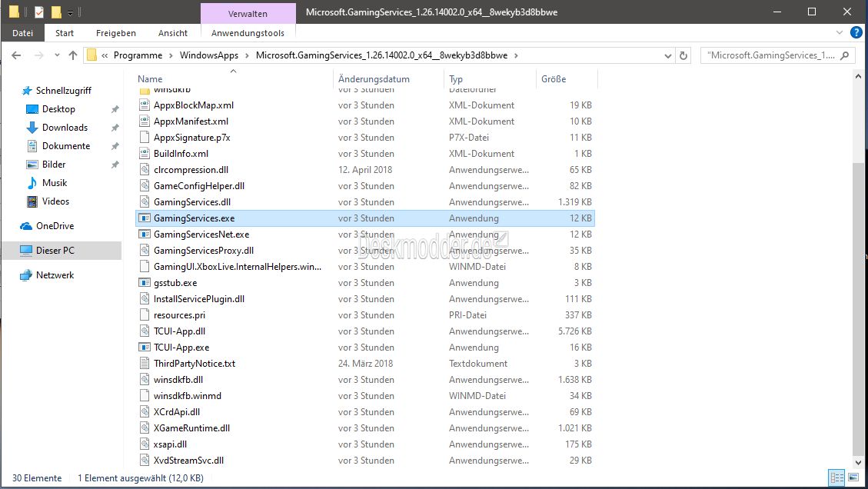Select the clrcompression.dll file name

191,170
